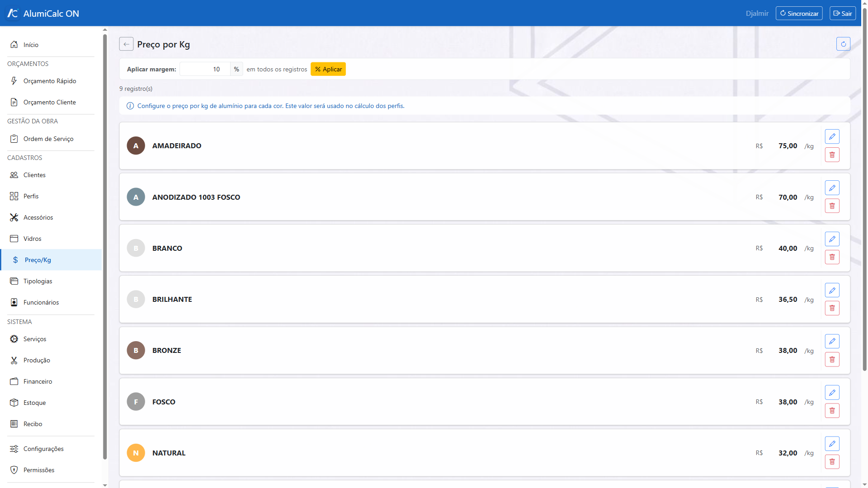Open the Recibo page

click(x=51, y=424)
